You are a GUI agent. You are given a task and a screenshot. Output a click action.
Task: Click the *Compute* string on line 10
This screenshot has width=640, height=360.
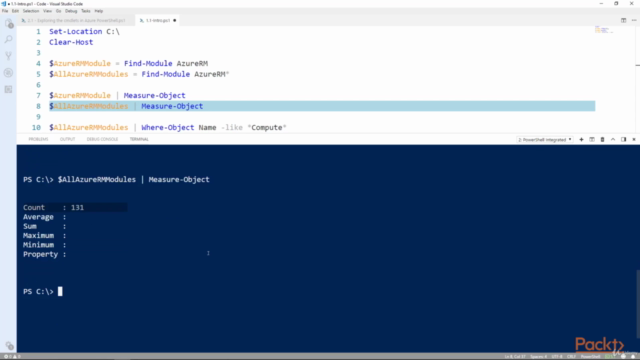[x=267, y=127]
